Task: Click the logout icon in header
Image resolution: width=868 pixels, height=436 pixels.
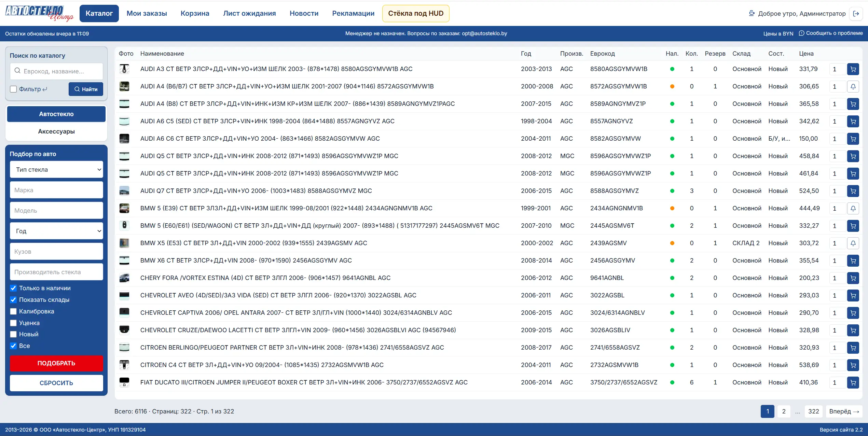Action: [856, 14]
